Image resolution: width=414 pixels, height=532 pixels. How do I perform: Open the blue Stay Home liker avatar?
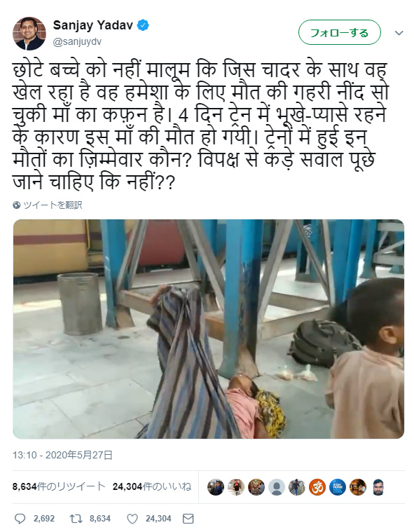[x=338, y=487]
